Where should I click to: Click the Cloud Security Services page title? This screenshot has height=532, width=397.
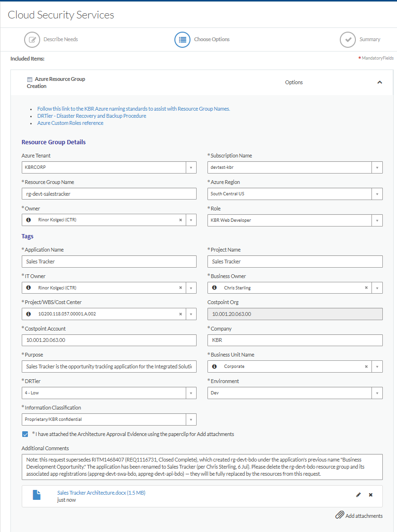61,15
